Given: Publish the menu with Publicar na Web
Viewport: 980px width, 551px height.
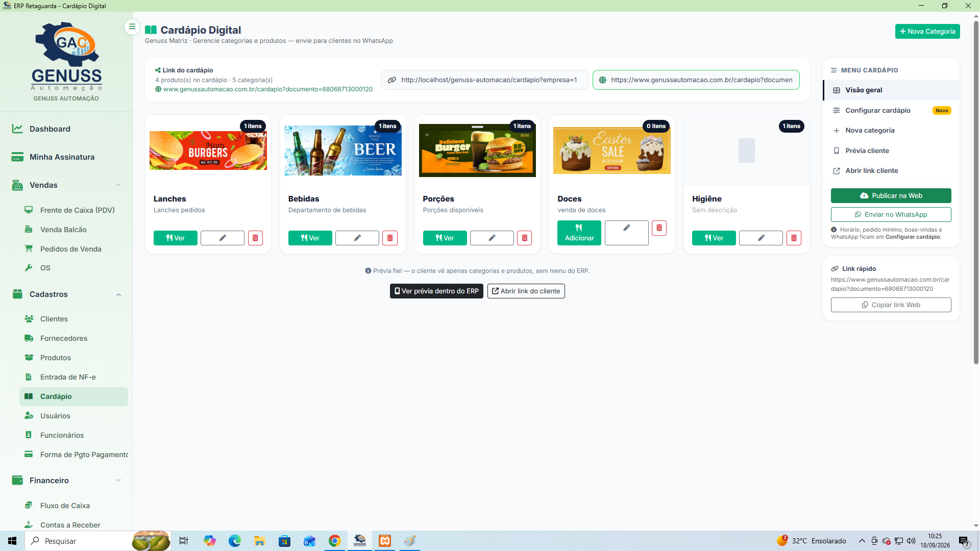Looking at the screenshot, I should click(x=891, y=196).
